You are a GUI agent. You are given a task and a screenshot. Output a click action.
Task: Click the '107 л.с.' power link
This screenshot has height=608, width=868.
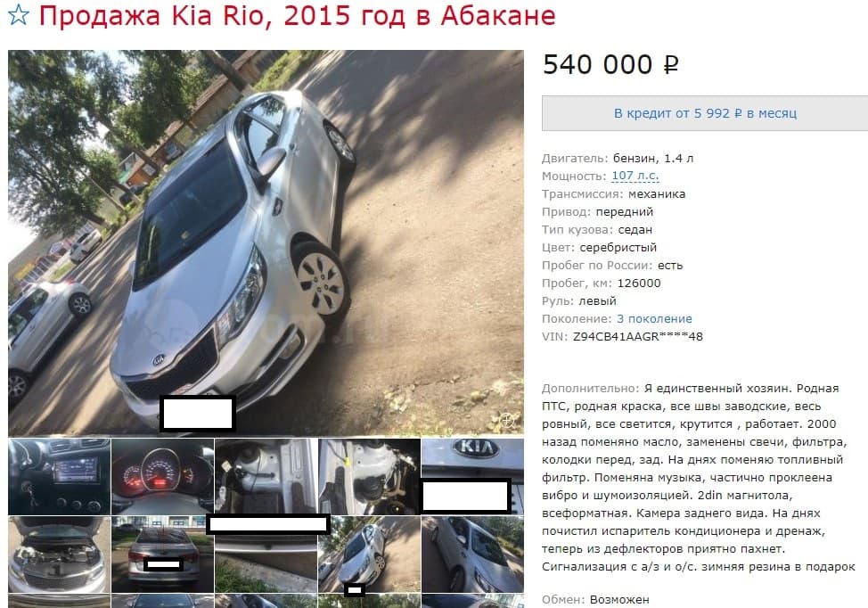coord(635,176)
